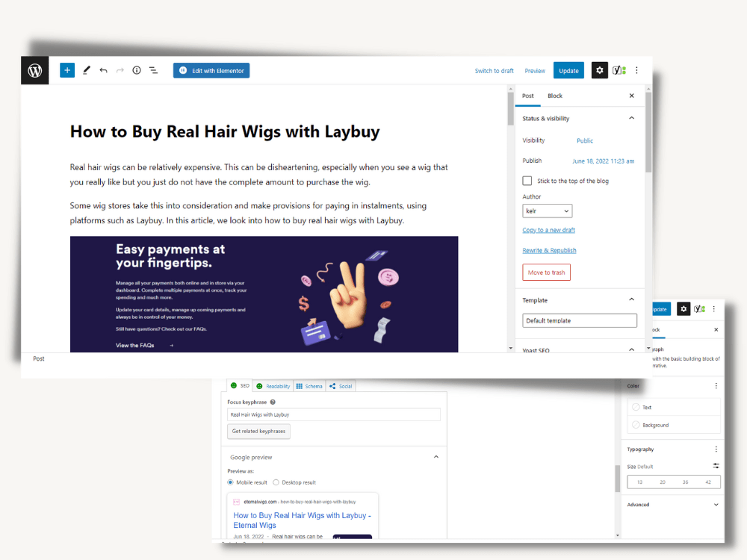Click Edit with Elementor button
The height and width of the screenshot is (560, 747).
211,70
